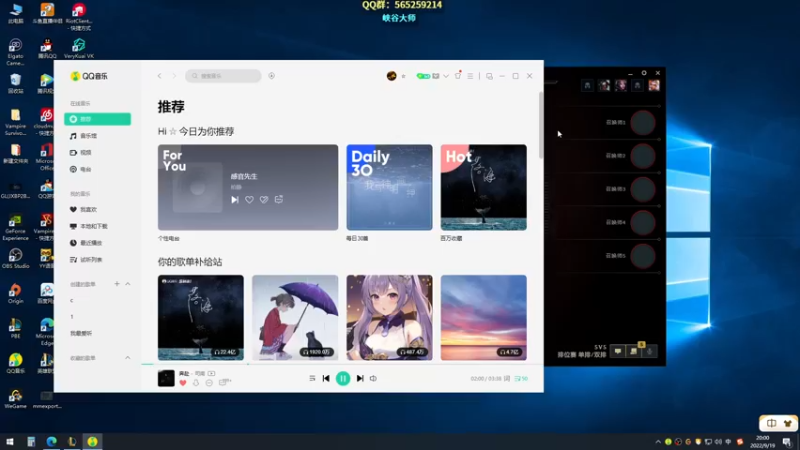Open the hamburger main menu in header

470,76
